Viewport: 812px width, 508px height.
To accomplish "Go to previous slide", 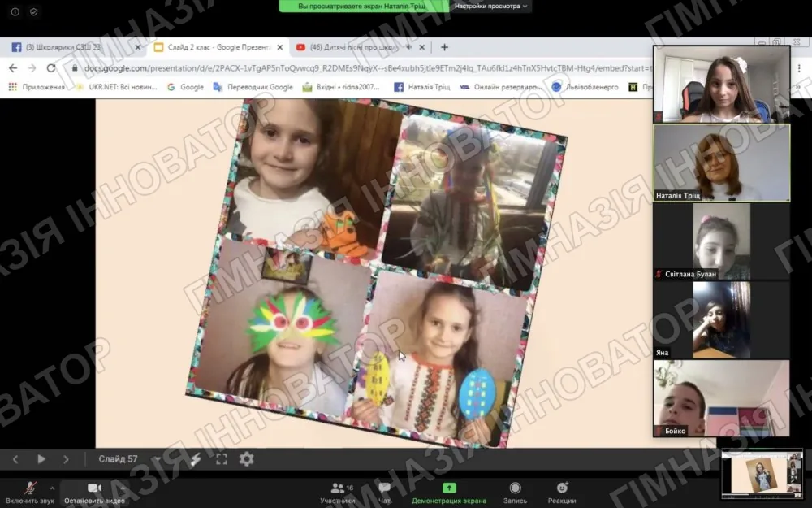I will [15, 459].
